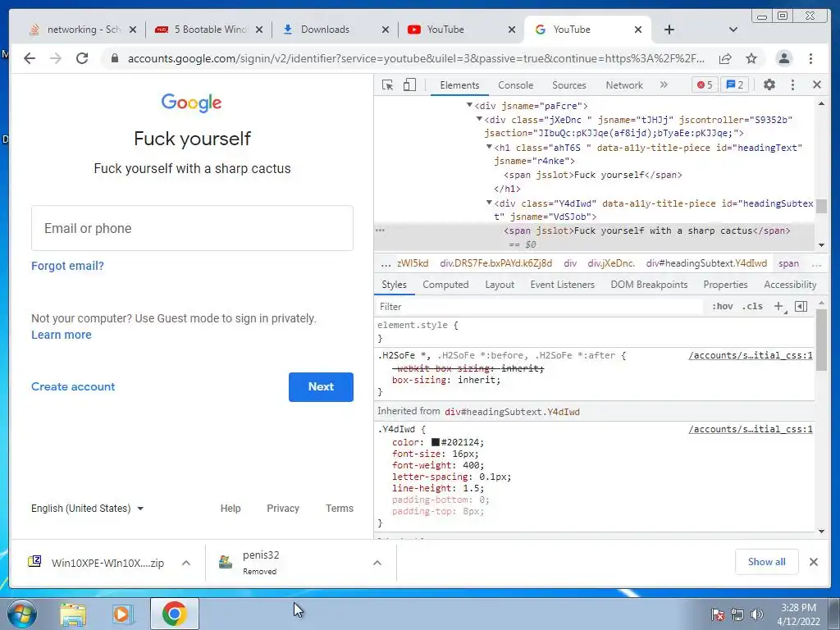Switch to the Sources tab
The width and height of the screenshot is (840, 630).
[569, 85]
